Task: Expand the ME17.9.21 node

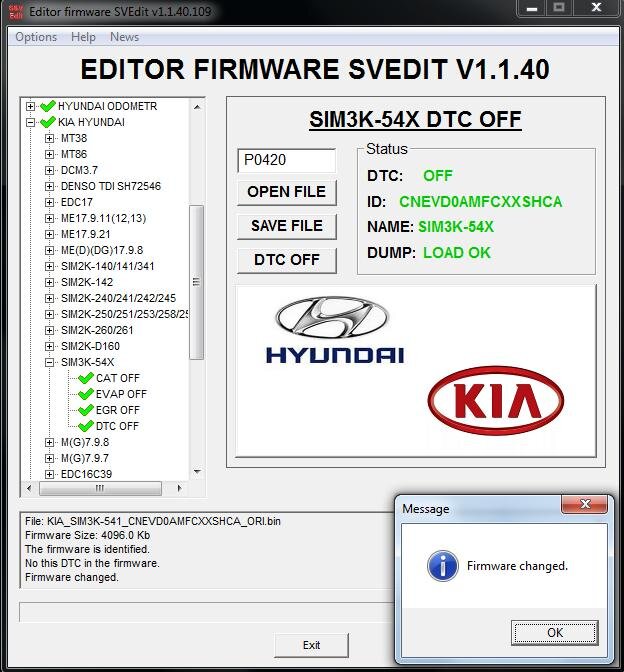Action: pyautogui.click(x=49, y=234)
